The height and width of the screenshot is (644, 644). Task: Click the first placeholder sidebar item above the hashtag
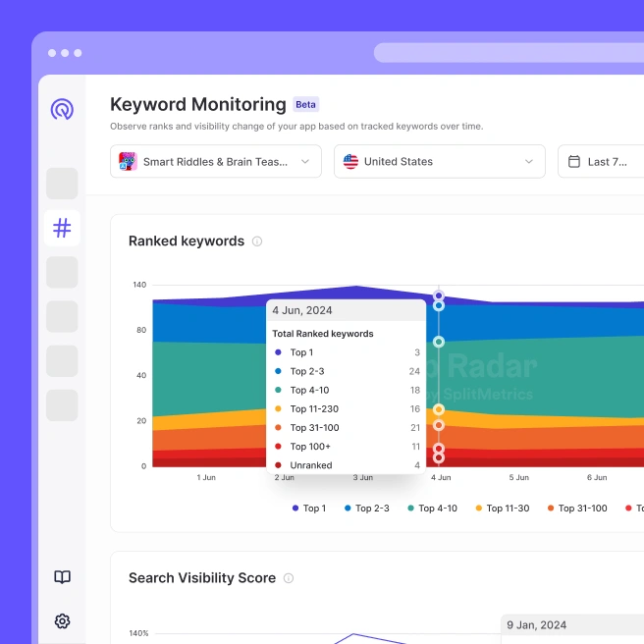tap(62, 184)
